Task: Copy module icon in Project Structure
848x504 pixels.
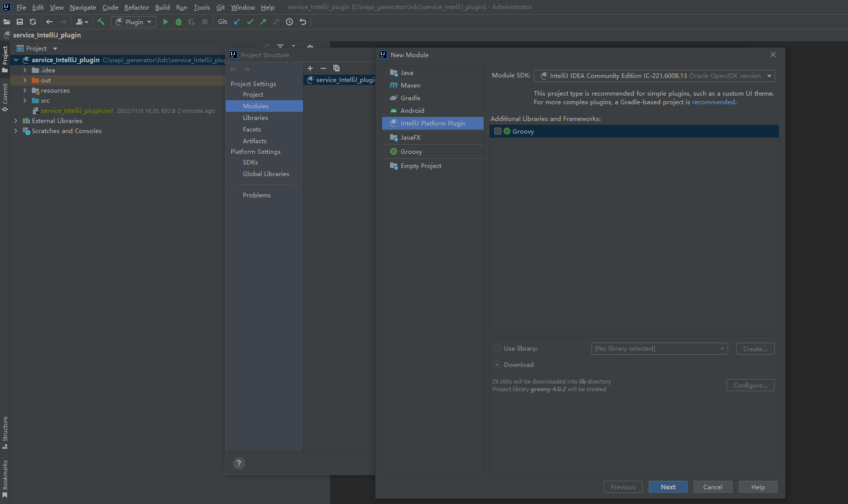Action: [x=336, y=68]
